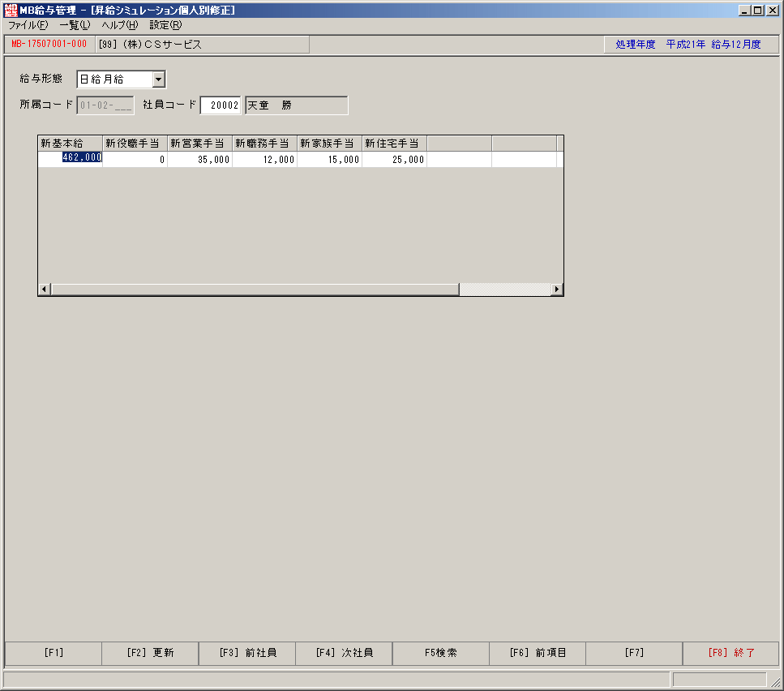Maximize the MB給与管理 window
This screenshot has width=784, height=691.
[758, 10]
